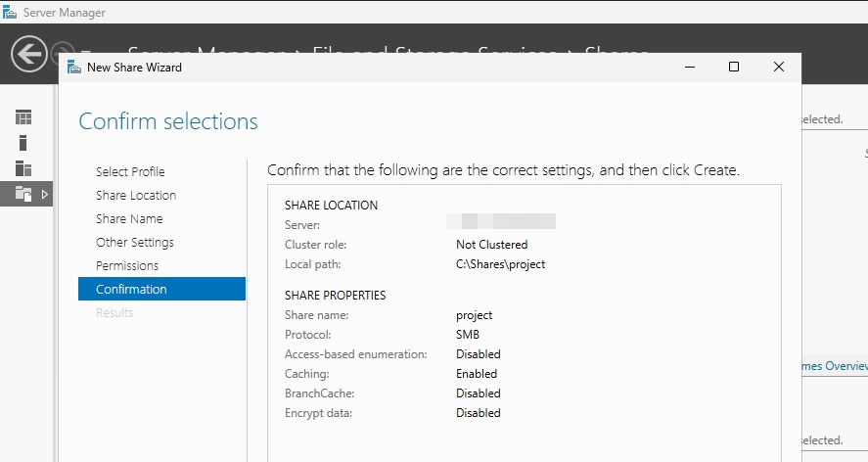Screen dimensions: 868x462
Task: Select File and Storage Services sidebar icon
Action: (23, 194)
